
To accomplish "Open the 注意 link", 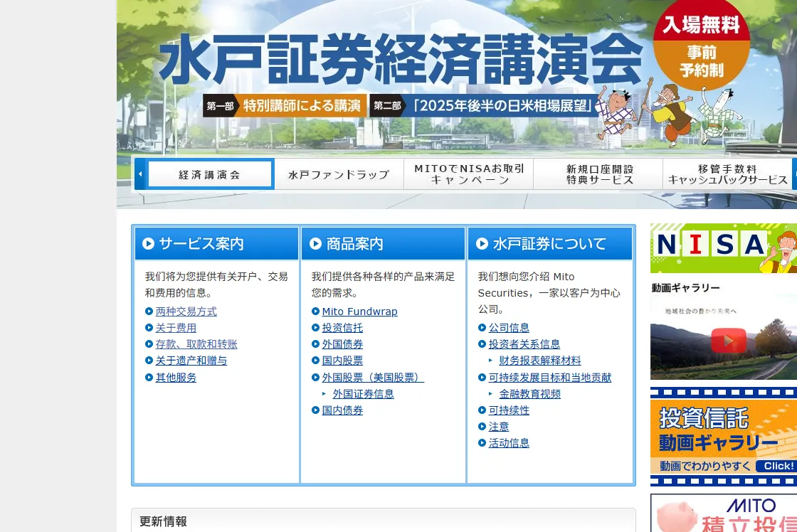I will coord(499,426).
